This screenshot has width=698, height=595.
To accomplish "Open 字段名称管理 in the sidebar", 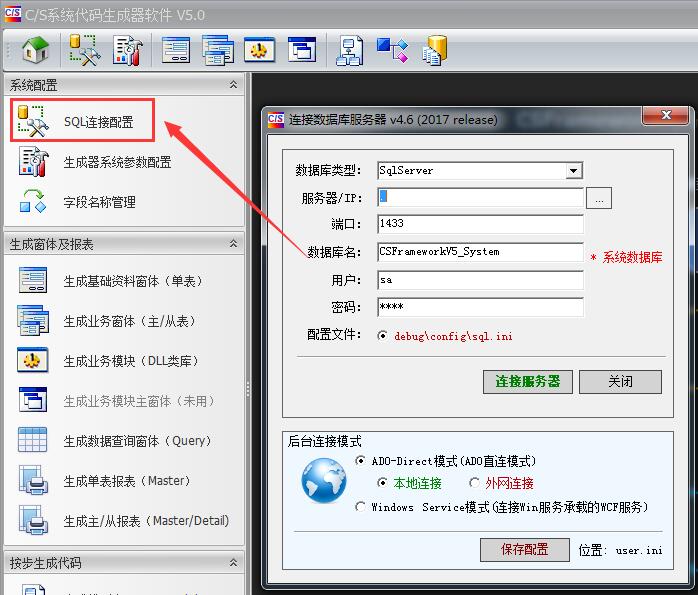I will pyautogui.click(x=98, y=202).
